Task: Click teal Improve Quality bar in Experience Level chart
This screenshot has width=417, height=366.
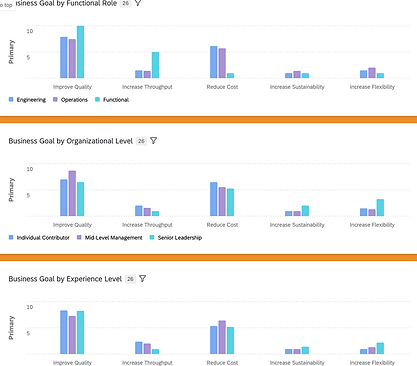Action: pos(80,333)
